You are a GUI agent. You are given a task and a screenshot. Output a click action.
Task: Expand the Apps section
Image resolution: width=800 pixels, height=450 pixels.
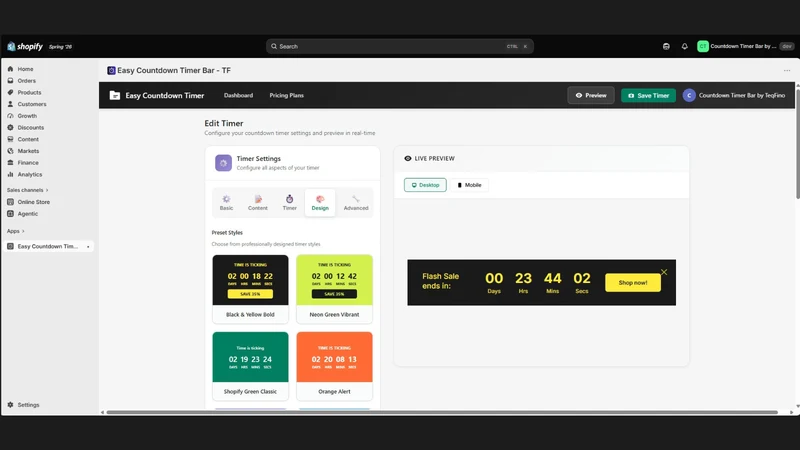pyautogui.click(x=15, y=231)
